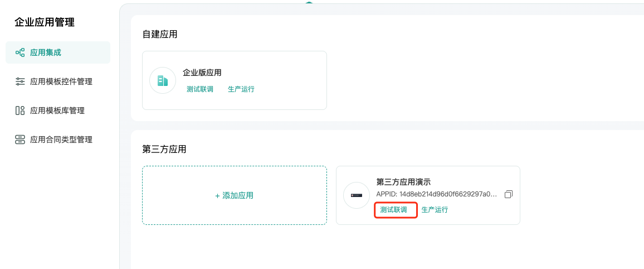Click the 企业版应用 building icon
Image resolution: width=644 pixels, height=269 pixels.
point(163,80)
